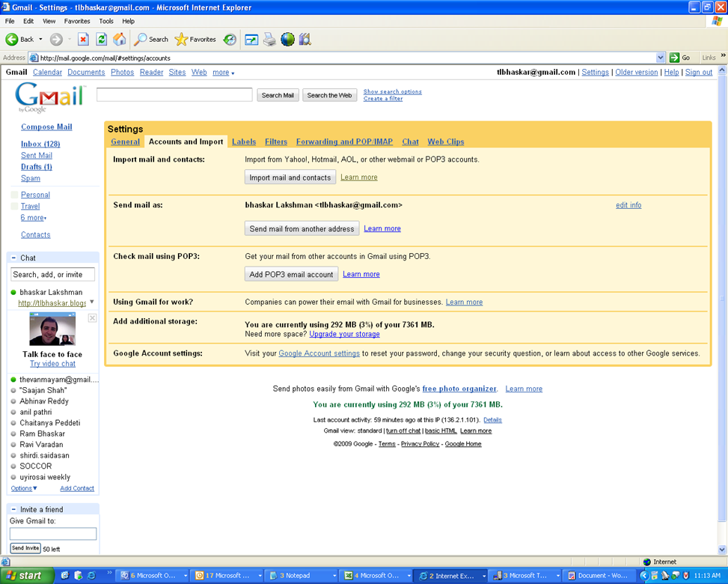Open the address bar dropdown arrow
This screenshot has width=728, height=584.
click(x=660, y=58)
